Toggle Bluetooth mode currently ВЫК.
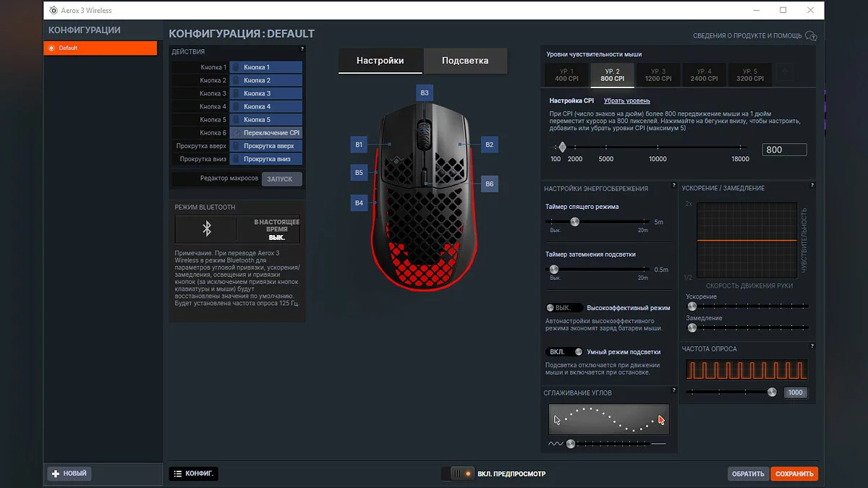Screen dimensions: 868x488 click(x=237, y=229)
